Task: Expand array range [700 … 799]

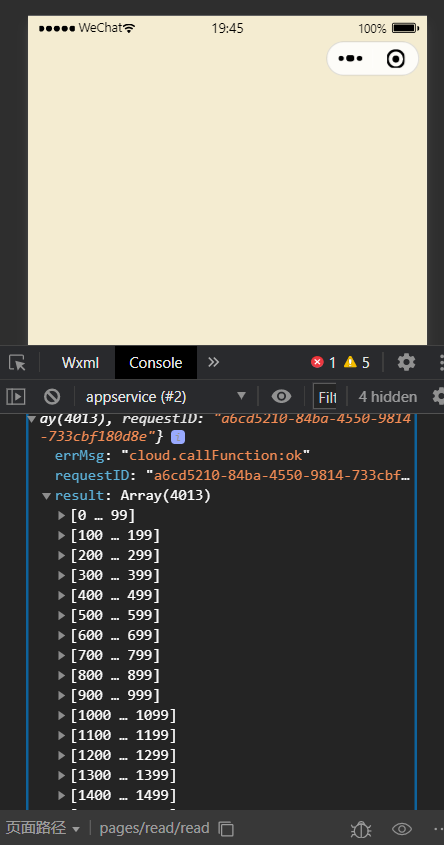Action: 61,655
